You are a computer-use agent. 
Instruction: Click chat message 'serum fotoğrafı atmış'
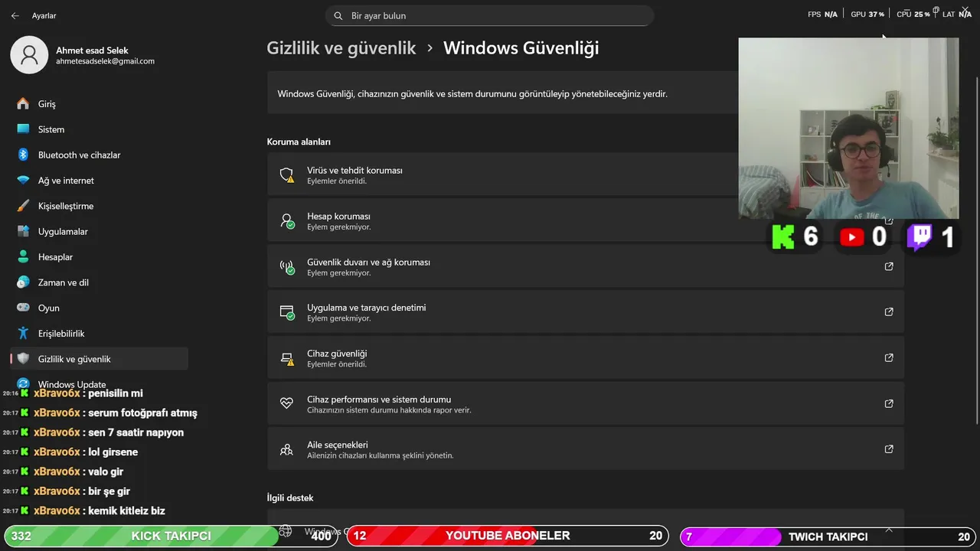(142, 413)
